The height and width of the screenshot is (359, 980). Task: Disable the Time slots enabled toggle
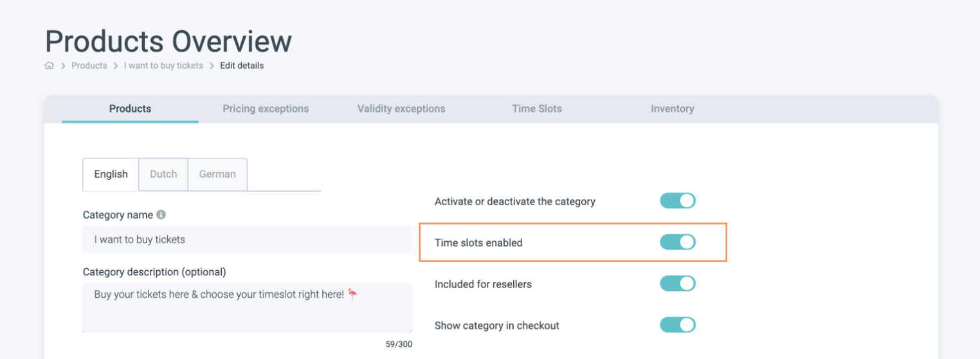pyautogui.click(x=678, y=243)
